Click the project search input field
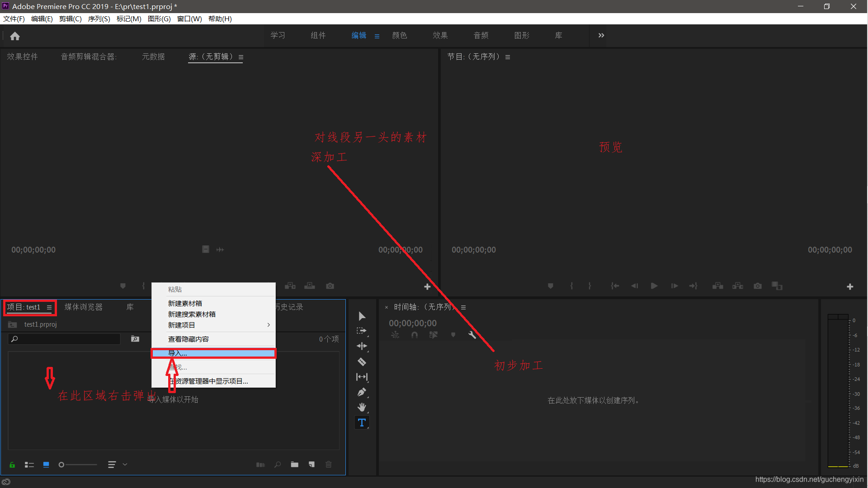The height and width of the screenshot is (488, 868). click(65, 339)
